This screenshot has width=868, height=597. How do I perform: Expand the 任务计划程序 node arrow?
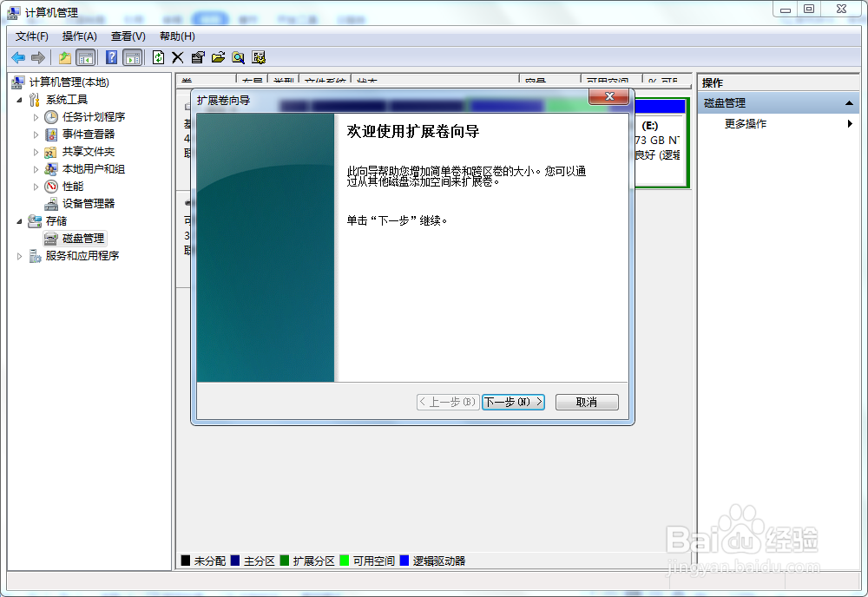(x=36, y=117)
